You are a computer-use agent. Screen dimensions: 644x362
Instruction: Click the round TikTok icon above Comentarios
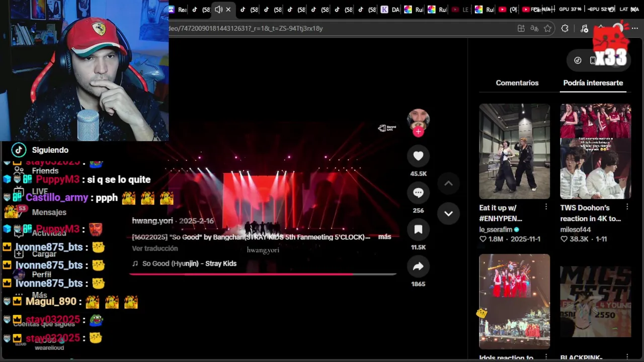[x=578, y=60]
